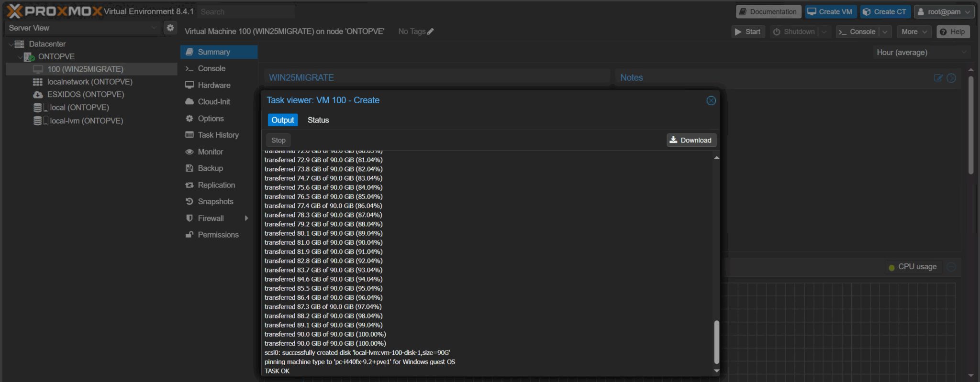Click the Create VM button

[x=831, y=11]
